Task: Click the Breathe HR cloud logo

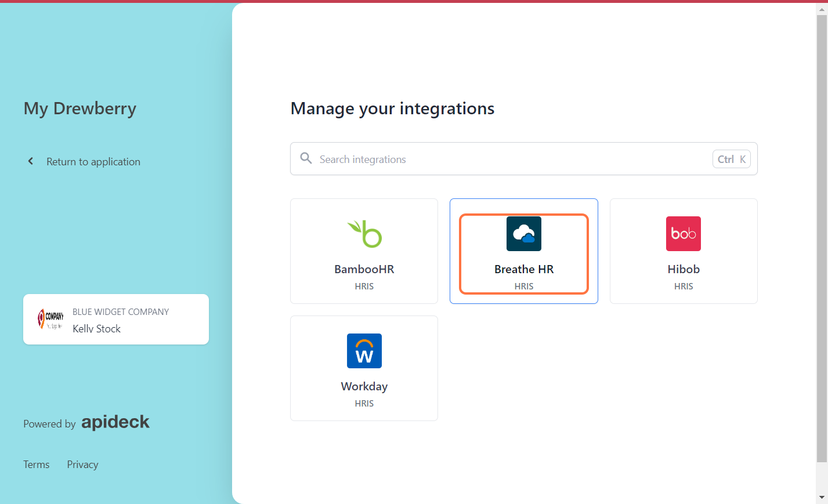Action: point(524,234)
